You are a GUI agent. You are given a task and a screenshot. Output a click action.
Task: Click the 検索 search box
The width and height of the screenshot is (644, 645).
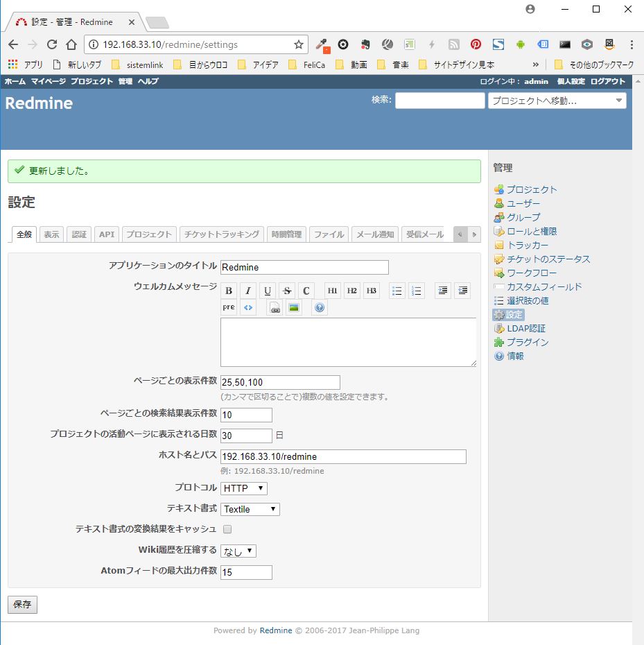point(440,101)
